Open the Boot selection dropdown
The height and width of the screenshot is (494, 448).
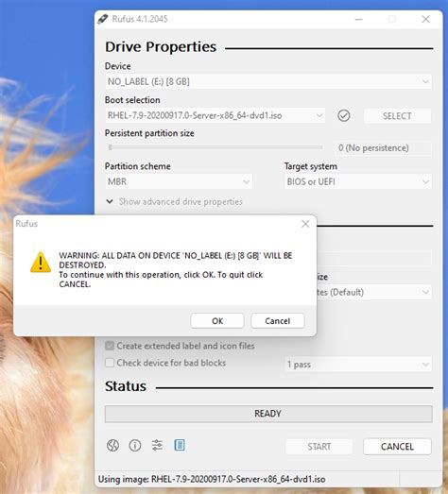(x=215, y=115)
